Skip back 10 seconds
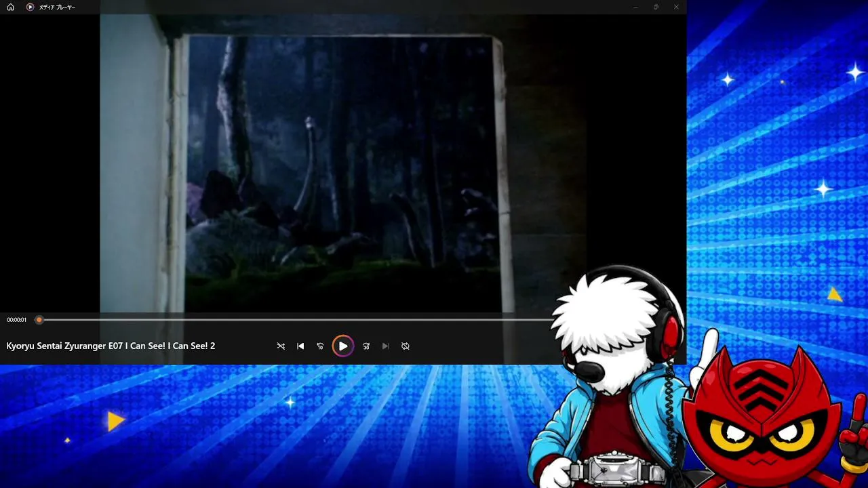Viewport: 868px width, 488px height. pos(320,346)
